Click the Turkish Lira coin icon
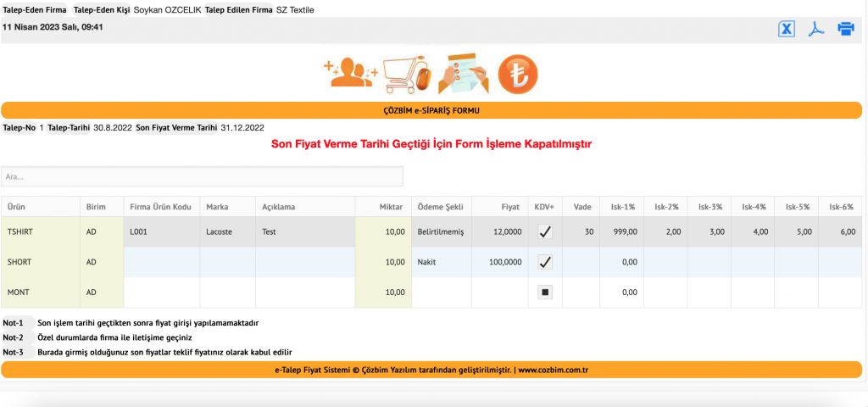This screenshot has width=868, height=407. (518, 75)
